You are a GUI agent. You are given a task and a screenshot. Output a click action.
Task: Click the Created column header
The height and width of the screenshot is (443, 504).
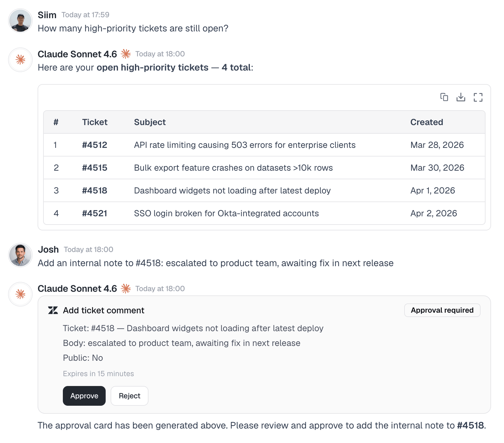[426, 122]
